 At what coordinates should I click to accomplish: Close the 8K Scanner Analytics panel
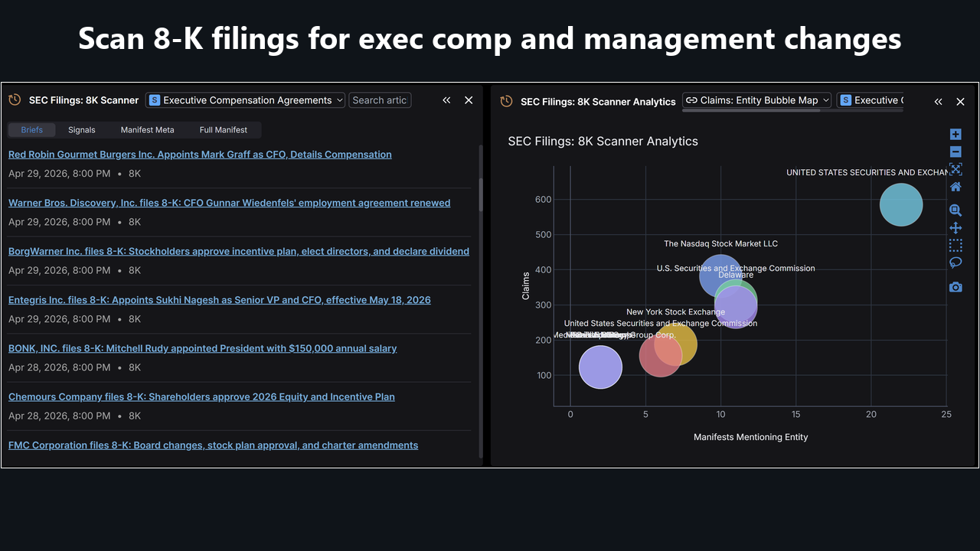coord(960,101)
